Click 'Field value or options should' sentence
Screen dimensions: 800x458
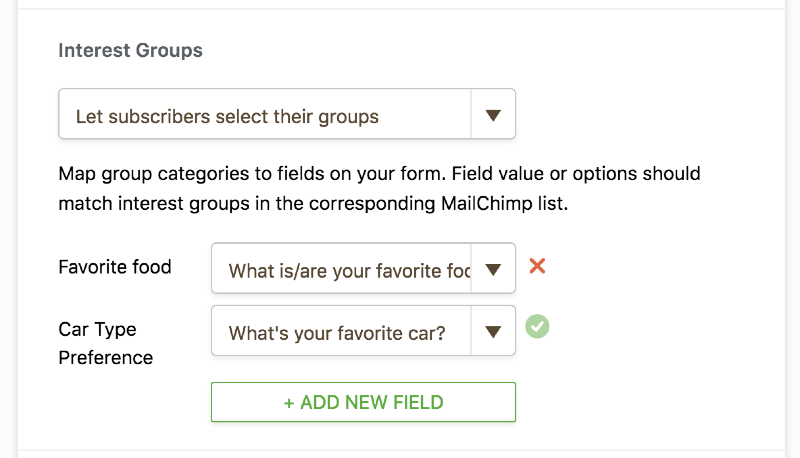click(x=576, y=174)
